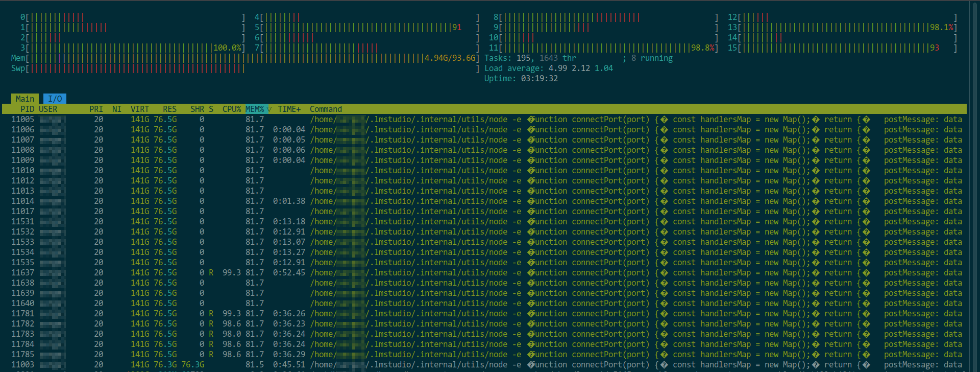The height and width of the screenshot is (372, 980).
Task: Select the process with PID 11009
Action: [x=484, y=160]
